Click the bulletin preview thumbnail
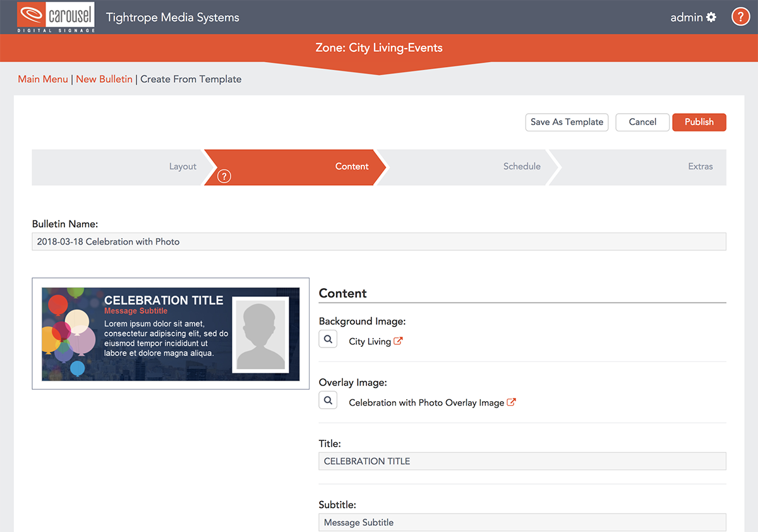758x532 pixels. pyautogui.click(x=171, y=334)
